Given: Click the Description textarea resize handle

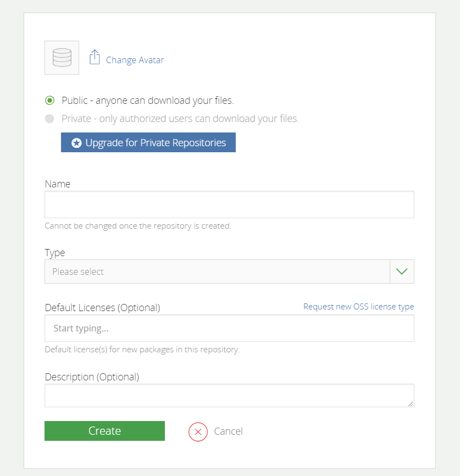Looking at the screenshot, I should pos(411,404).
